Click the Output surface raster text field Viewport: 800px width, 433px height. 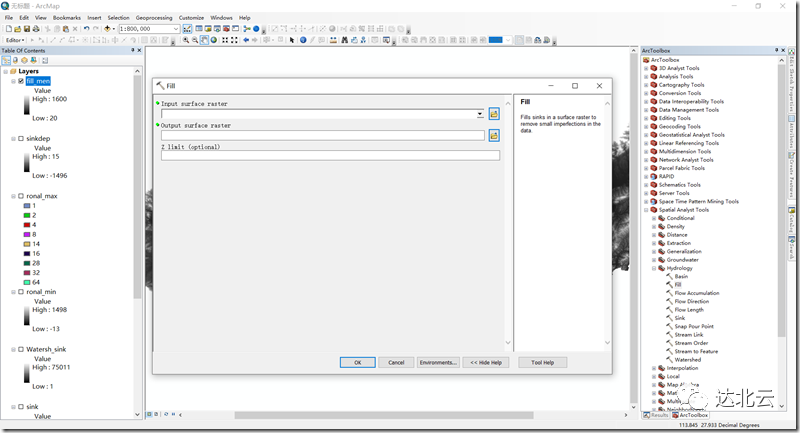click(x=323, y=135)
